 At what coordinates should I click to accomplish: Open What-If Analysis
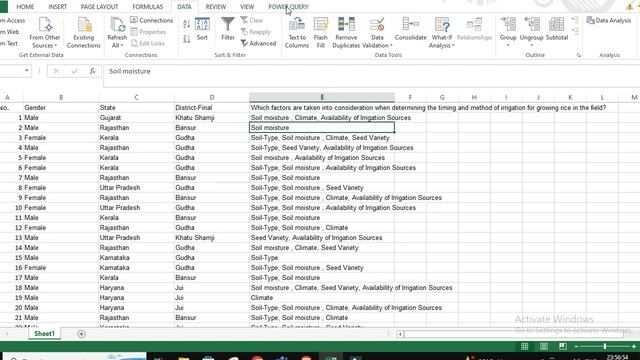click(x=442, y=33)
